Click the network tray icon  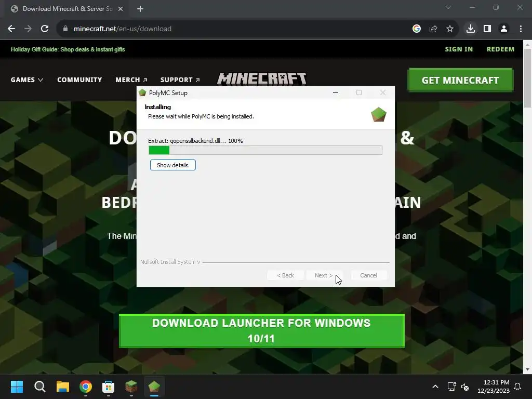coord(451,387)
